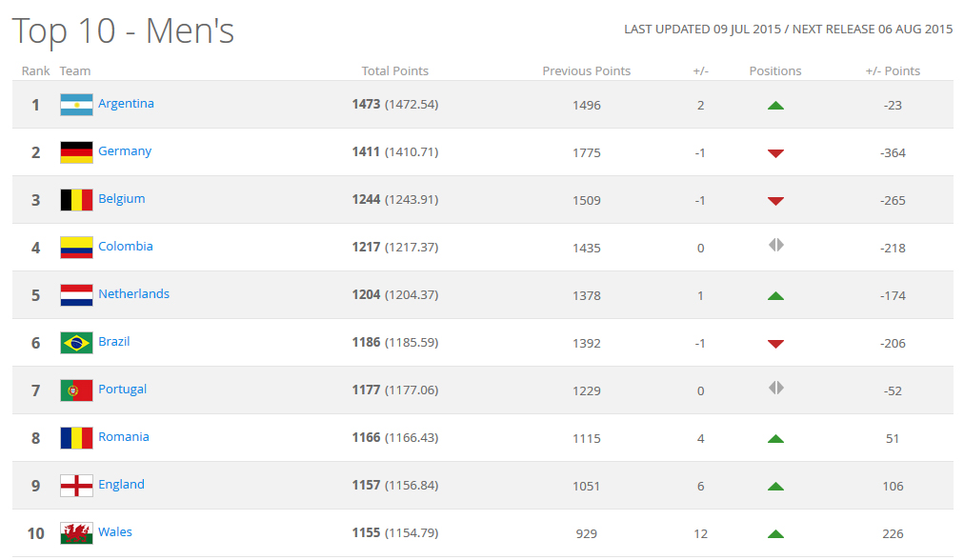Click the Portugal flag icon

(x=76, y=390)
